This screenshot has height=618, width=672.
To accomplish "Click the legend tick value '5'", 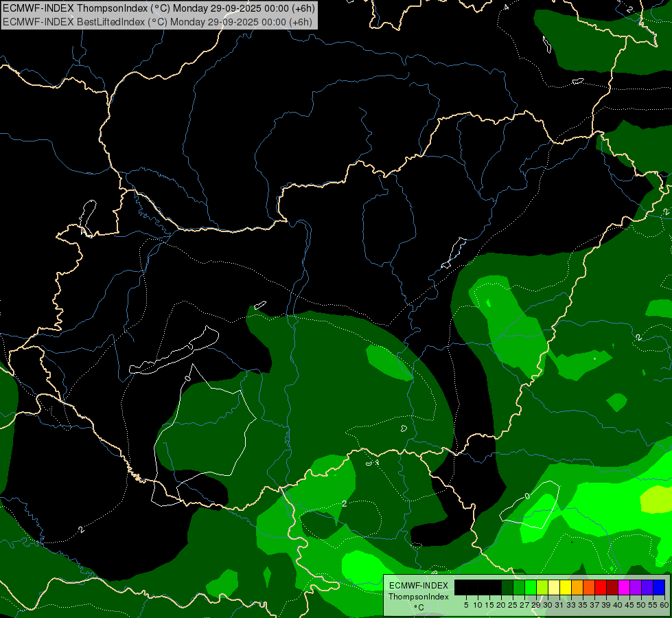I will 466,605.
